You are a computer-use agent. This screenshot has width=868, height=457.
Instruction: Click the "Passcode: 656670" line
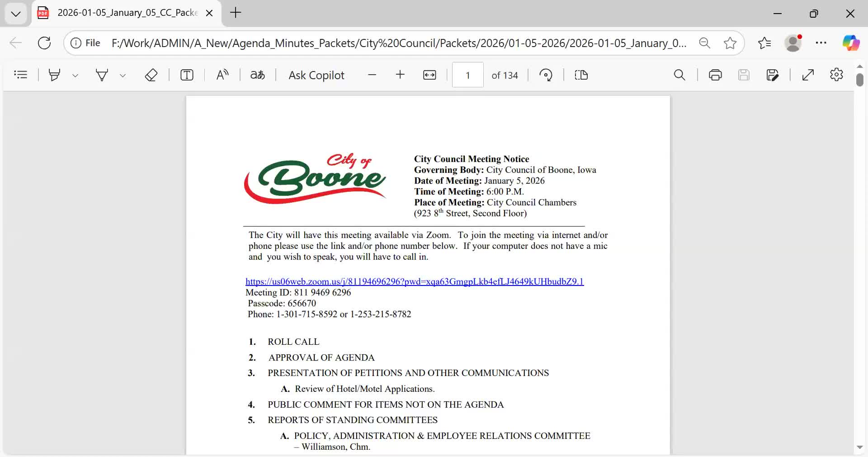click(x=282, y=303)
